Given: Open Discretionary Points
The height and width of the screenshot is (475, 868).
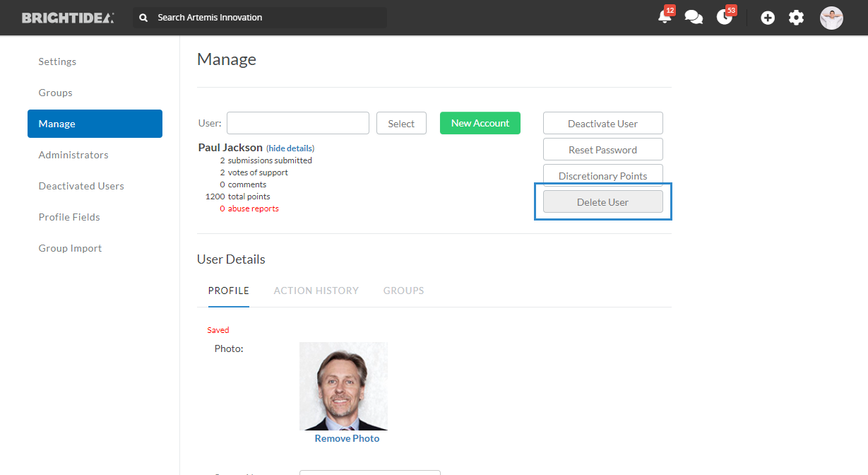Looking at the screenshot, I should [603, 176].
